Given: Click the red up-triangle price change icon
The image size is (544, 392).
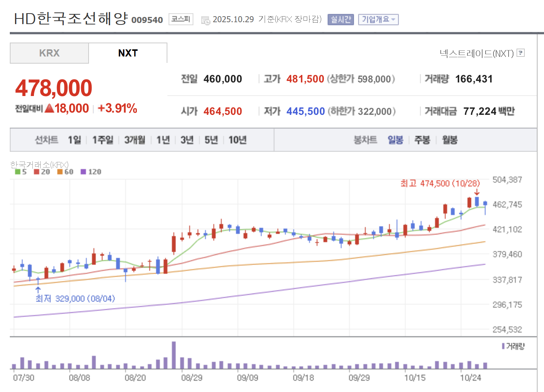Looking at the screenshot, I should 49,108.
